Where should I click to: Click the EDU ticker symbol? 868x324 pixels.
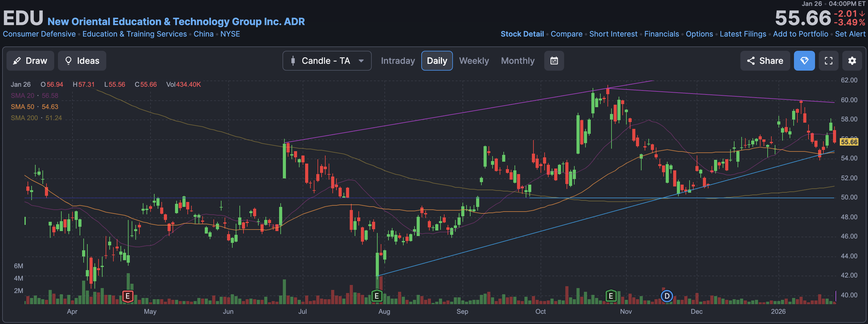coord(23,18)
